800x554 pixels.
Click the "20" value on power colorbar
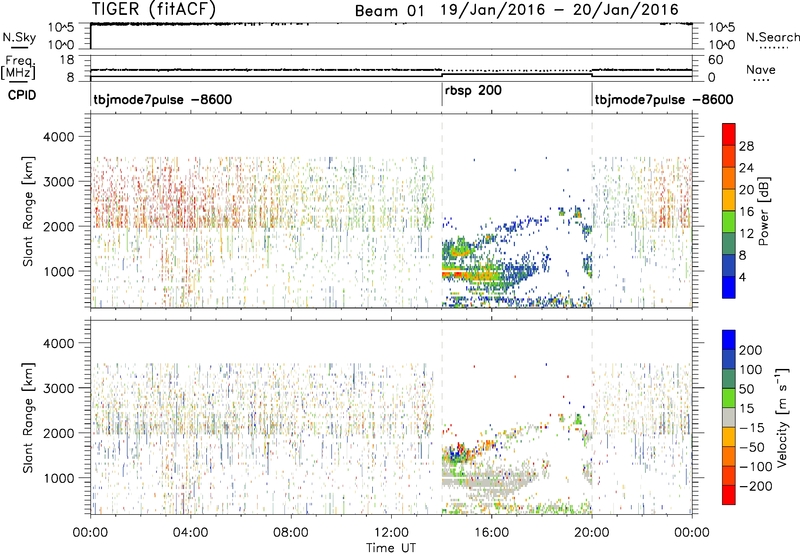(746, 190)
